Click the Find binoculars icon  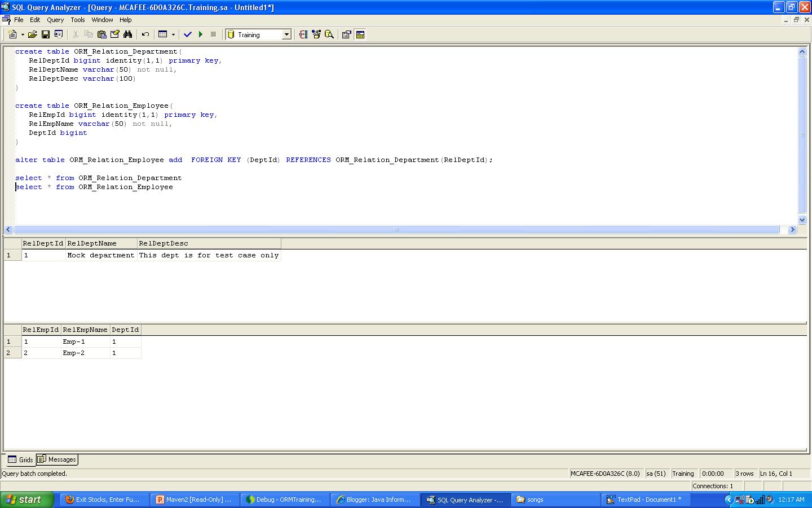(x=127, y=34)
